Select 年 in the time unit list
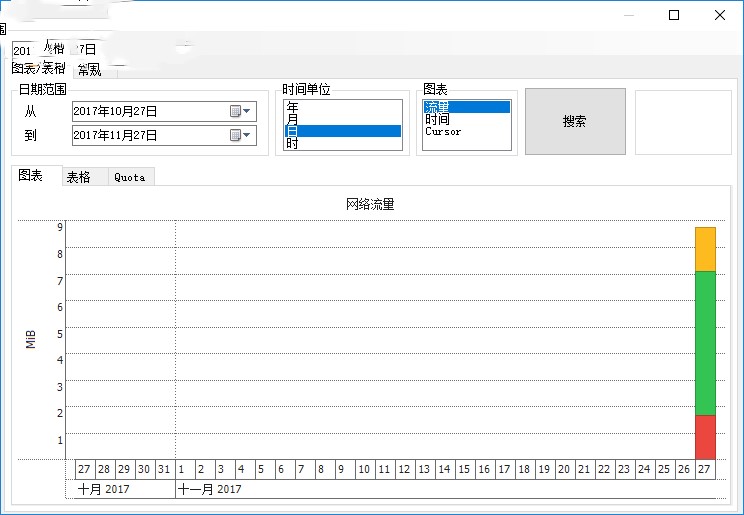Viewport: 744px width, 515px height. [292, 106]
